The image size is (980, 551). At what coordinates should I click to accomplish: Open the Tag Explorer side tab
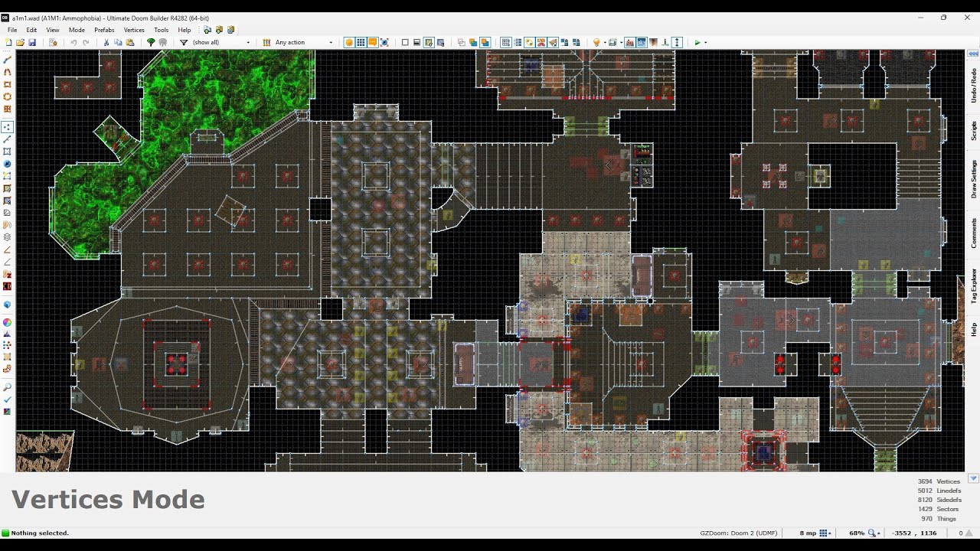(x=973, y=285)
